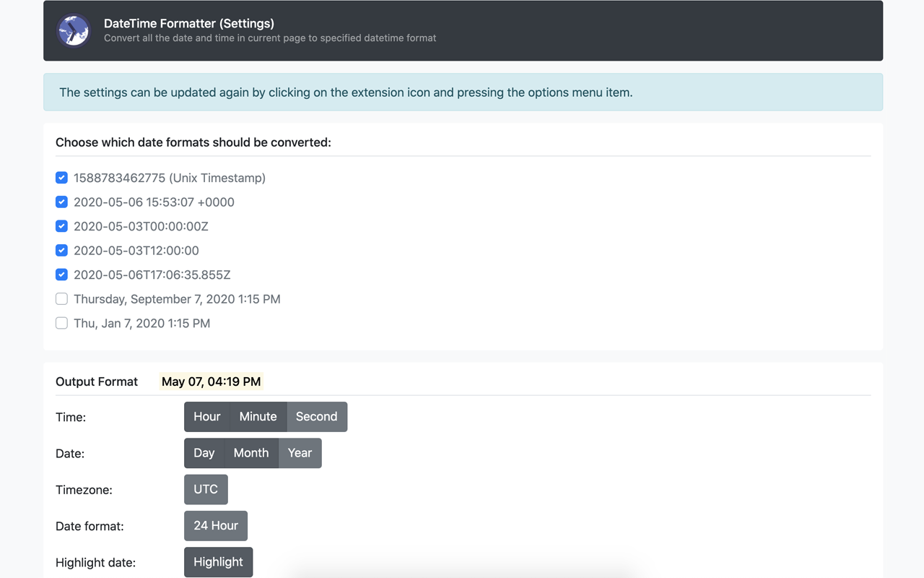Toggle the Day date button
Image resolution: width=924 pixels, height=578 pixels.
coord(204,453)
